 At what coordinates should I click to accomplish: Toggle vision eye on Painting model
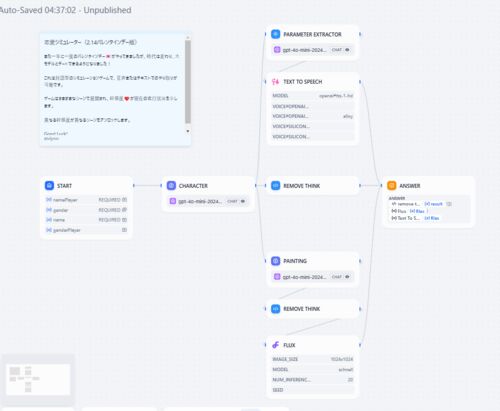click(x=347, y=277)
